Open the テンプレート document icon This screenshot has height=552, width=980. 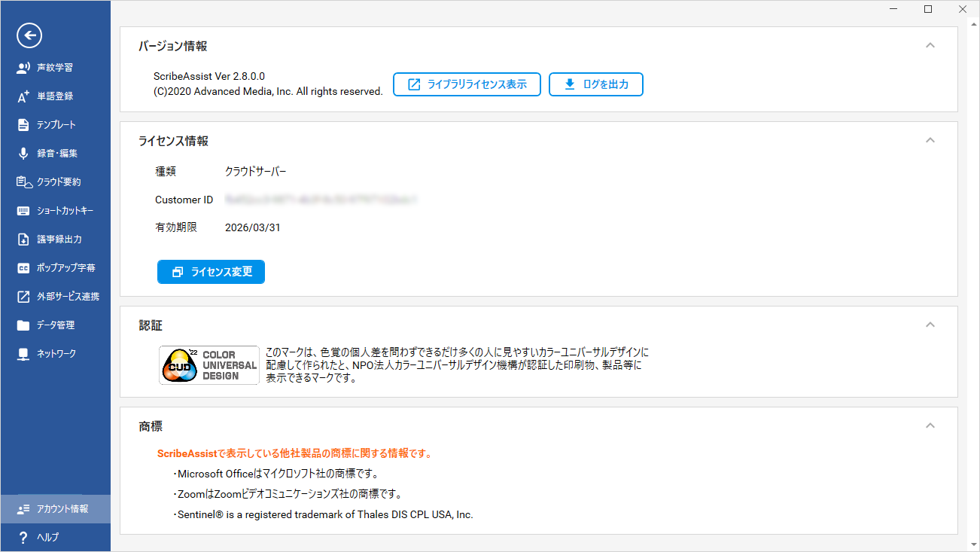(23, 125)
